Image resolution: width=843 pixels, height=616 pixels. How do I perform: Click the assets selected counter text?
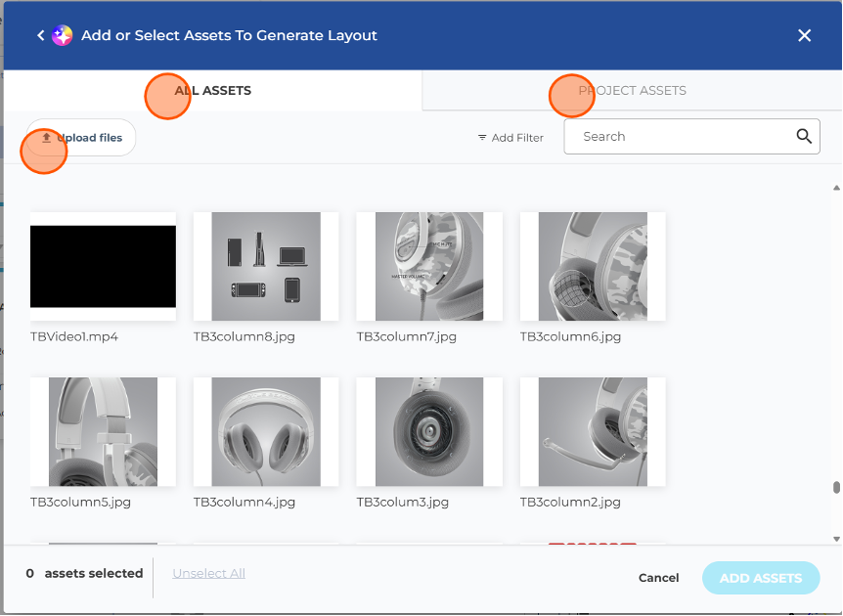pos(84,574)
